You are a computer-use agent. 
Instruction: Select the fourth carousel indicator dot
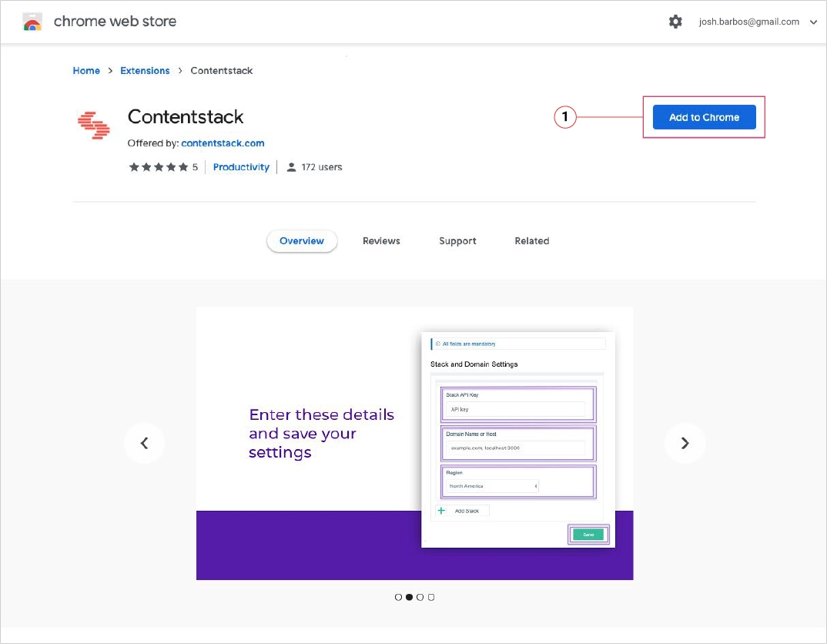pyautogui.click(x=431, y=597)
